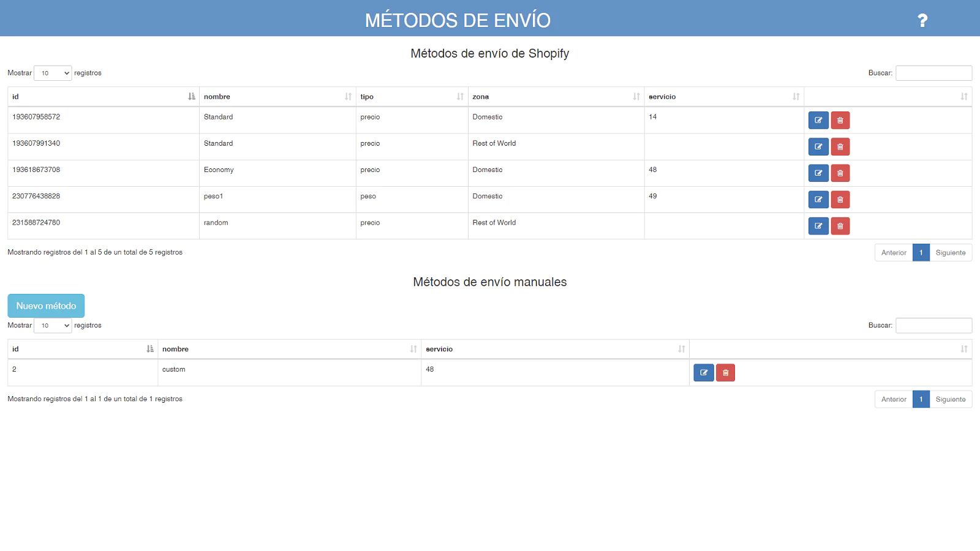Delete the custom manual method
Viewport: 980px width, 551px height.
[725, 372]
